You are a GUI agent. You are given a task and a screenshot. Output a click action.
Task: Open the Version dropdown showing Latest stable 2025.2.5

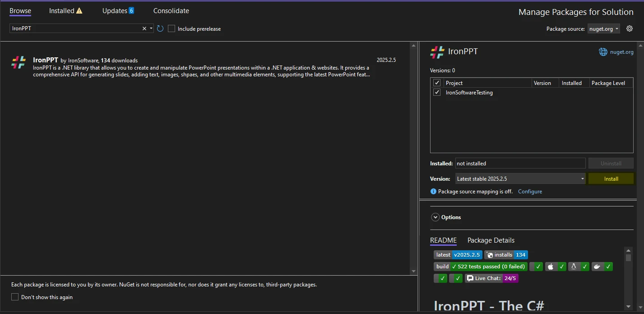520,179
